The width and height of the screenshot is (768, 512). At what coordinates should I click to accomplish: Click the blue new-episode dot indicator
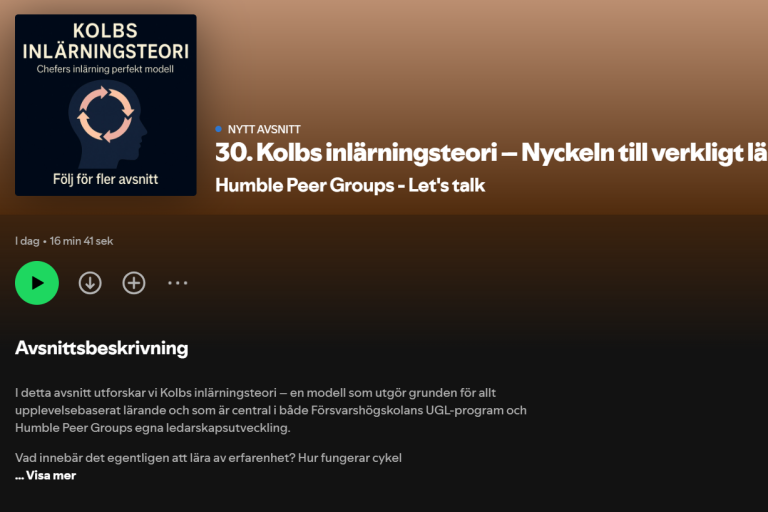click(218, 129)
